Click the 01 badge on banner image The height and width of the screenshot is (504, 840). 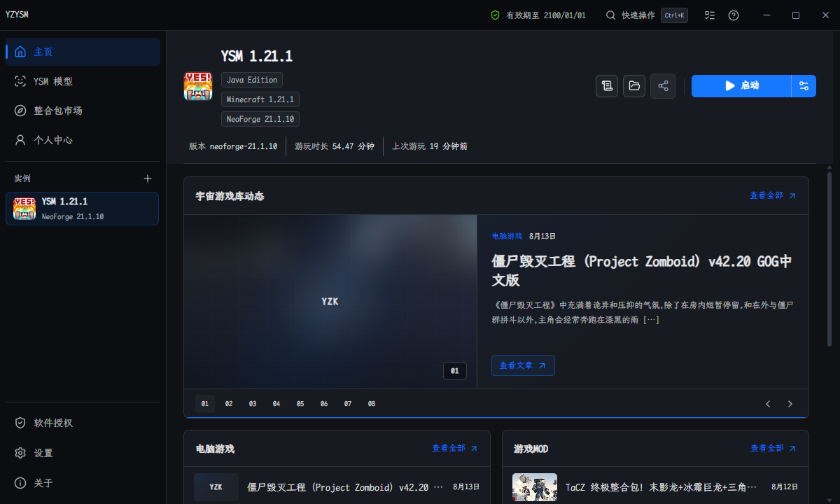coord(454,371)
